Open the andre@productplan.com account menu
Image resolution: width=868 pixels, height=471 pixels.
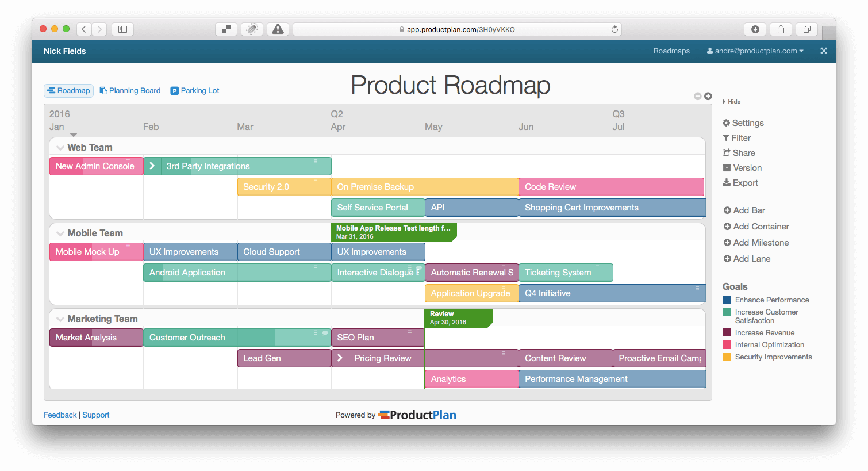coord(755,51)
